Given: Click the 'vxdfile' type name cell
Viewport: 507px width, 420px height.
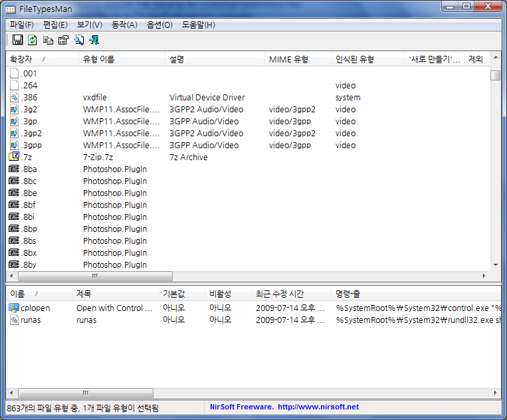Looking at the screenshot, I should [x=95, y=97].
